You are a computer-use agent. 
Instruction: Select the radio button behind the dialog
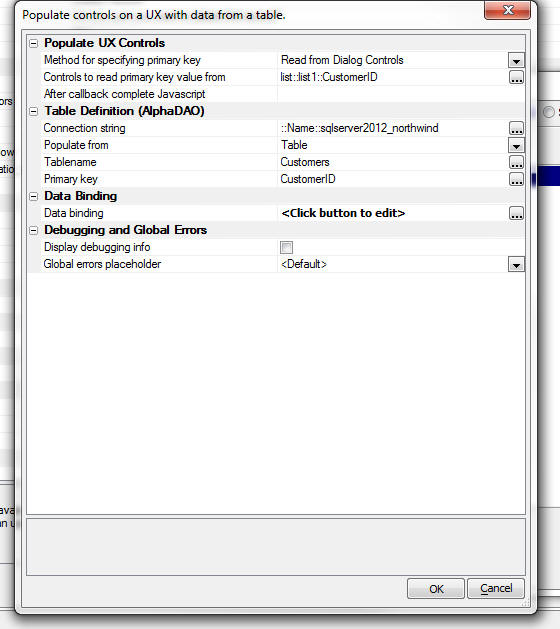tap(549, 112)
